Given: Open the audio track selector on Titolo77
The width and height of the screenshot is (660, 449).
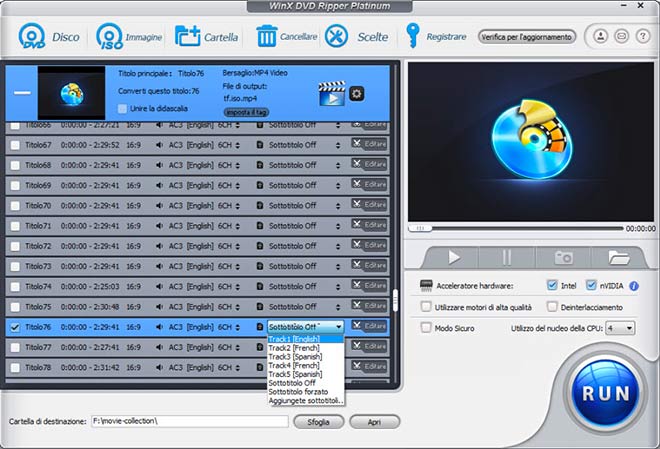Looking at the screenshot, I should click(x=237, y=347).
